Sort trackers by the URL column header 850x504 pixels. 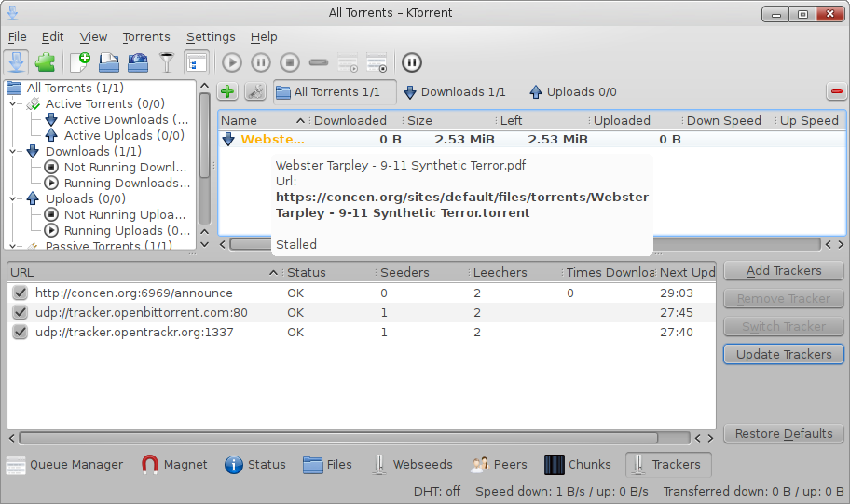(x=144, y=272)
